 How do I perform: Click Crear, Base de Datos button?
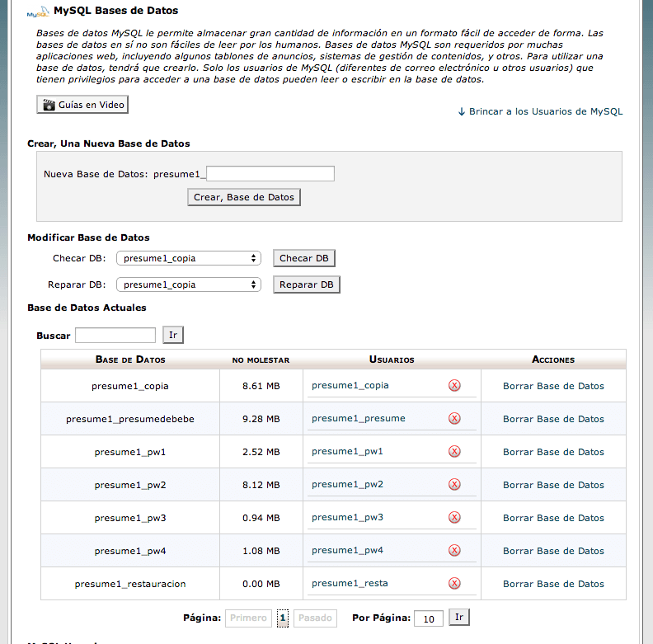(x=244, y=197)
